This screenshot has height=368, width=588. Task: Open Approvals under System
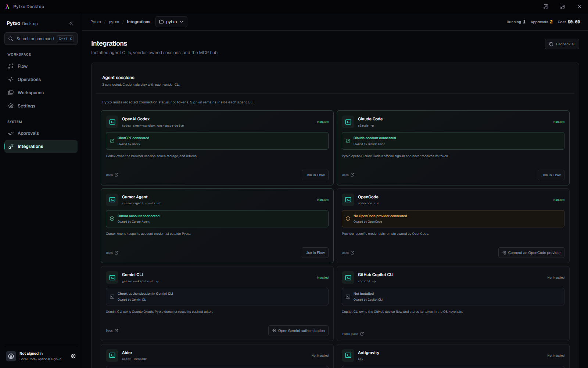(41, 133)
